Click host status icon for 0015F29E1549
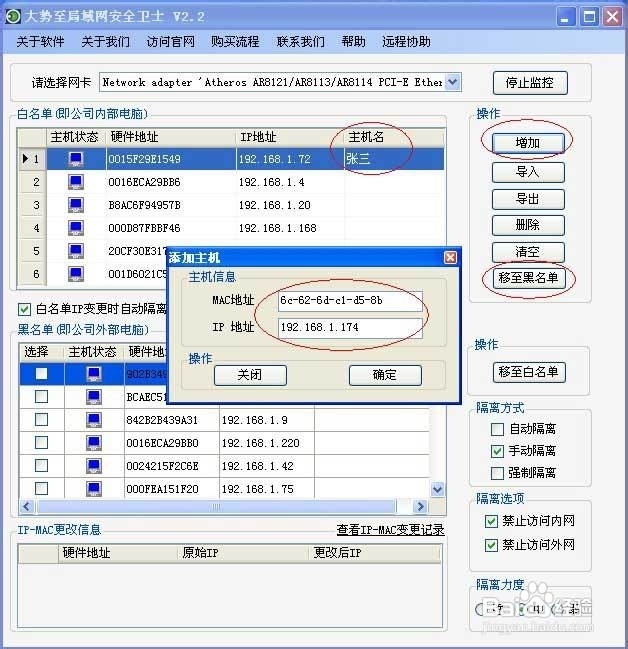The image size is (628, 649). click(x=76, y=159)
